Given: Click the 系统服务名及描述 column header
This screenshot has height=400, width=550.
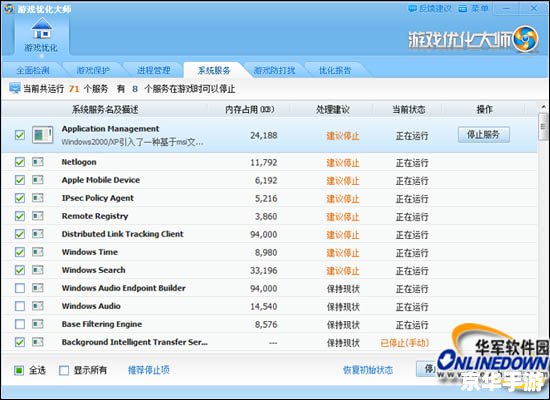Looking at the screenshot, I should (x=105, y=109).
